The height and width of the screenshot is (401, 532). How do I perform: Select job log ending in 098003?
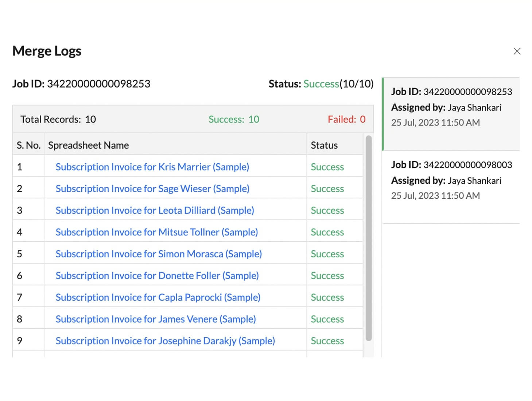coord(451,180)
